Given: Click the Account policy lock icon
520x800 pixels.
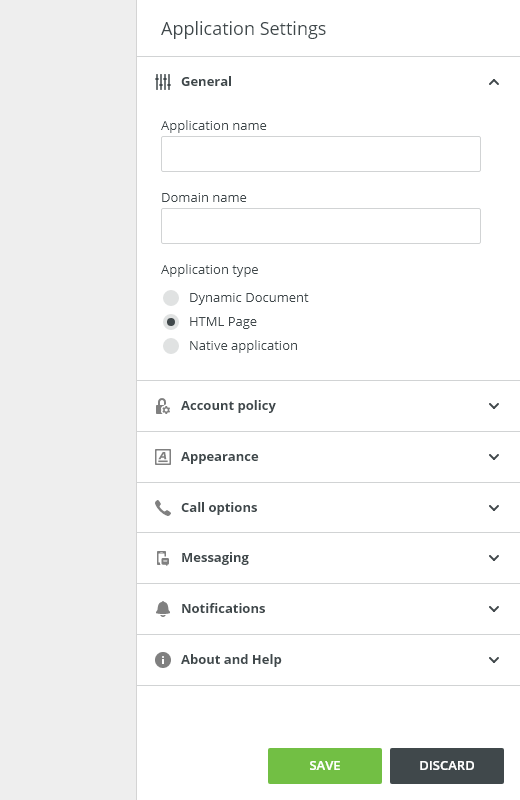Looking at the screenshot, I should click(x=163, y=406).
